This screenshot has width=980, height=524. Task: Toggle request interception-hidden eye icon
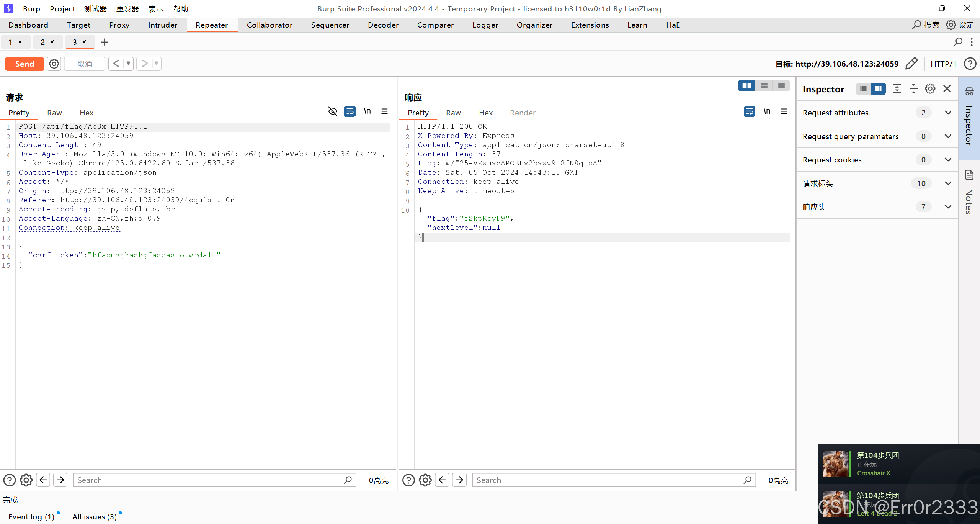(x=333, y=111)
